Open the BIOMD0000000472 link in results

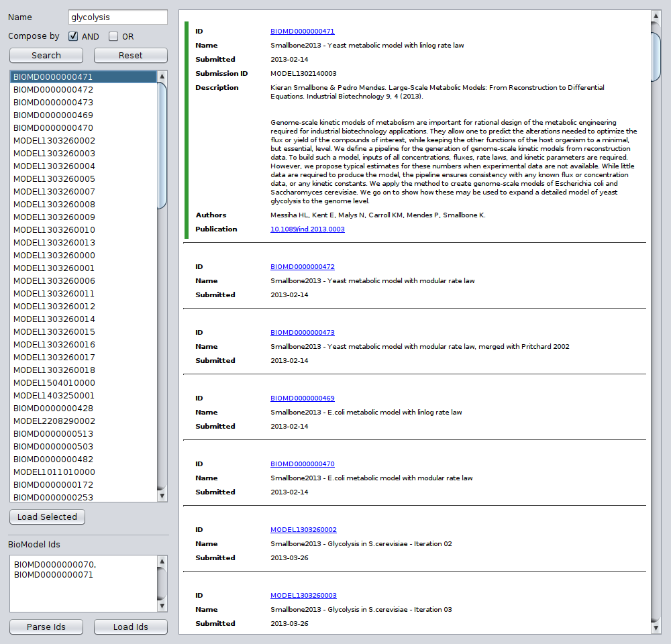[x=302, y=266]
